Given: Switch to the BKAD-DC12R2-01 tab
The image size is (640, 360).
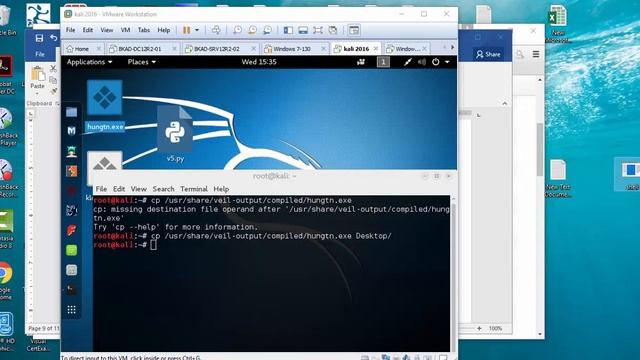Looking at the screenshot, I should click(x=140, y=49).
